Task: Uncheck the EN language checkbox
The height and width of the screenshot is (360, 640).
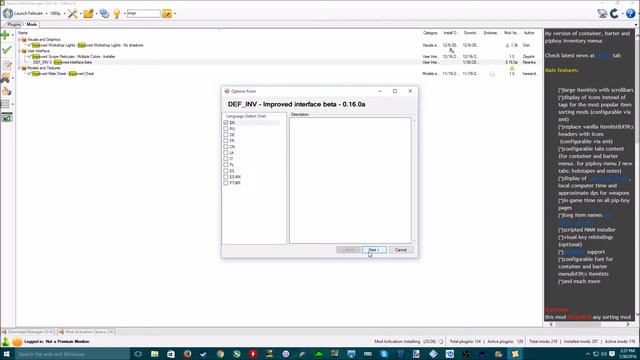Action: point(226,122)
